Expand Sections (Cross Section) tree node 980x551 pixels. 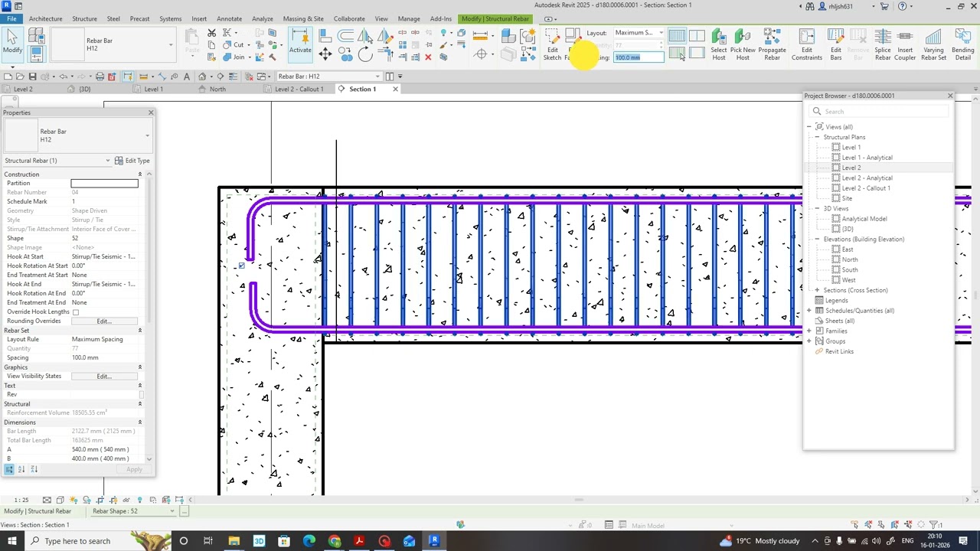(x=817, y=290)
